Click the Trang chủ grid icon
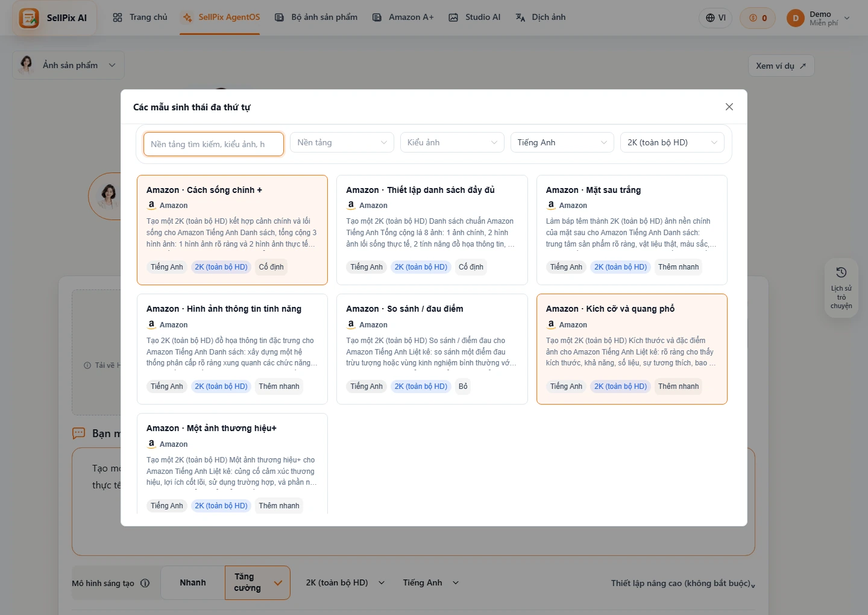The height and width of the screenshot is (615, 868). (118, 17)
